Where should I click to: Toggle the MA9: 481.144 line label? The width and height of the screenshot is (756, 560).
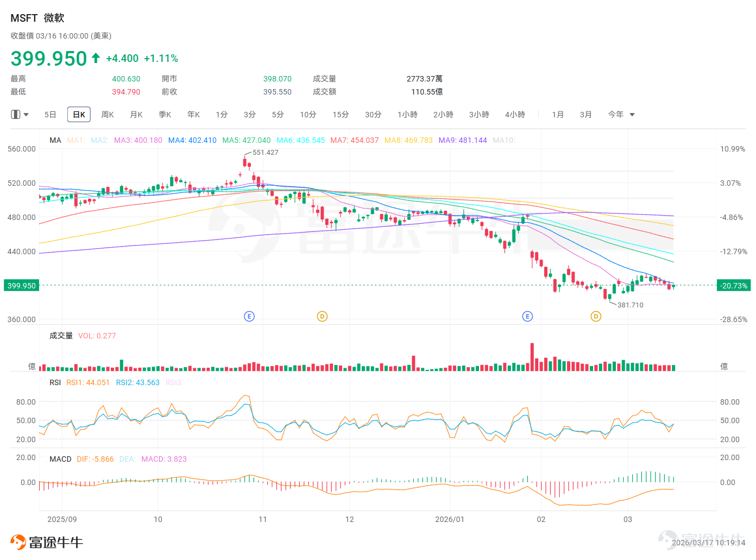coord(463,140)
